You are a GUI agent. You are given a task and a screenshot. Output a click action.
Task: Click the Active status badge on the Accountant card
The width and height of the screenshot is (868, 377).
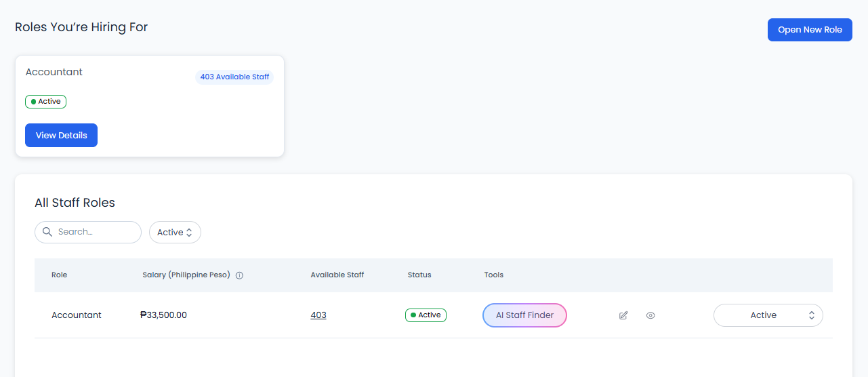coord(46,102)
